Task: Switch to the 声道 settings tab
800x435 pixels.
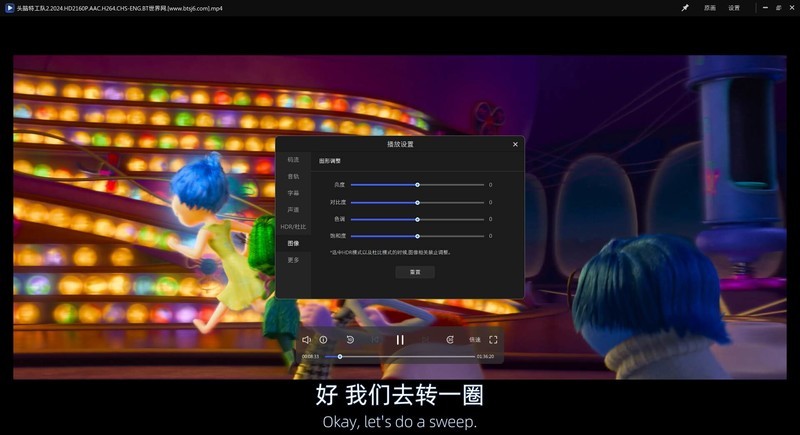Action: click(x=293, y=210)
